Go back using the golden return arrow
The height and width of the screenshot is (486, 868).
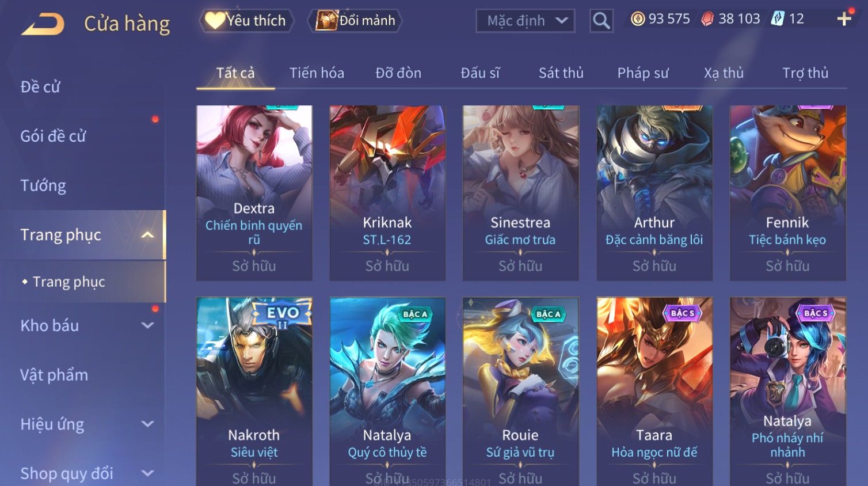point(43,24)
